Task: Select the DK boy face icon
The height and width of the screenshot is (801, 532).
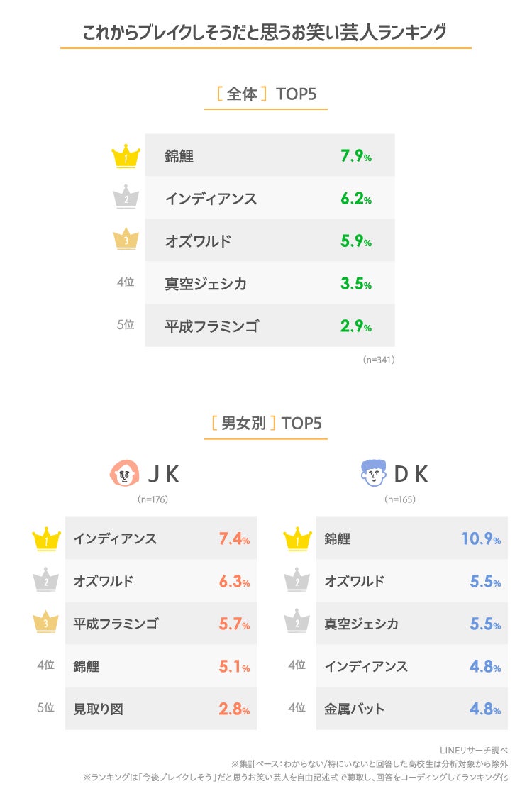Action: pyautogui.click(x=374, y=473)
